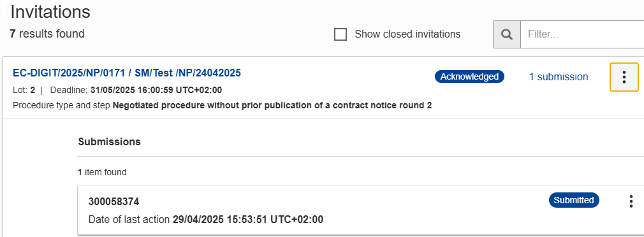
Task: Click the '1 item found' count
Action: click(102, 172)
